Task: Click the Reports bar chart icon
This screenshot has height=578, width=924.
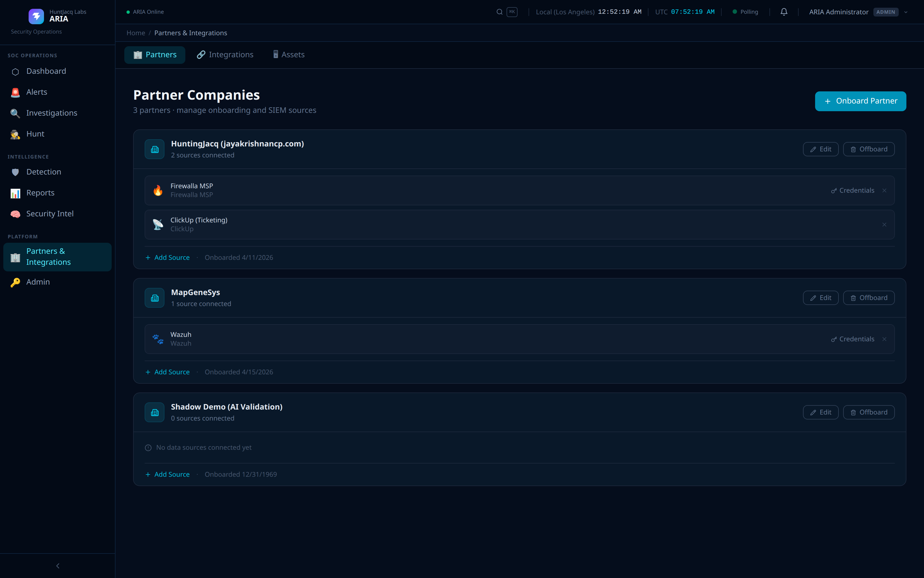Action: point(15,193)
